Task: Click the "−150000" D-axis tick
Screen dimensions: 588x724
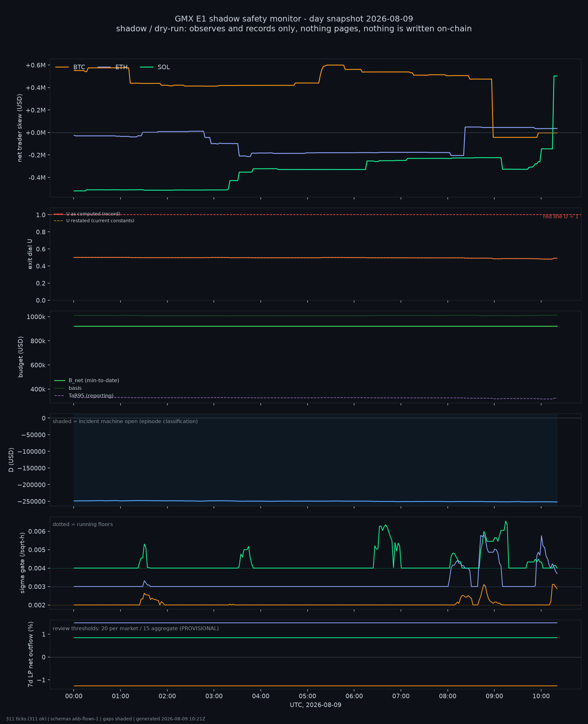Action: pos(32,468)
